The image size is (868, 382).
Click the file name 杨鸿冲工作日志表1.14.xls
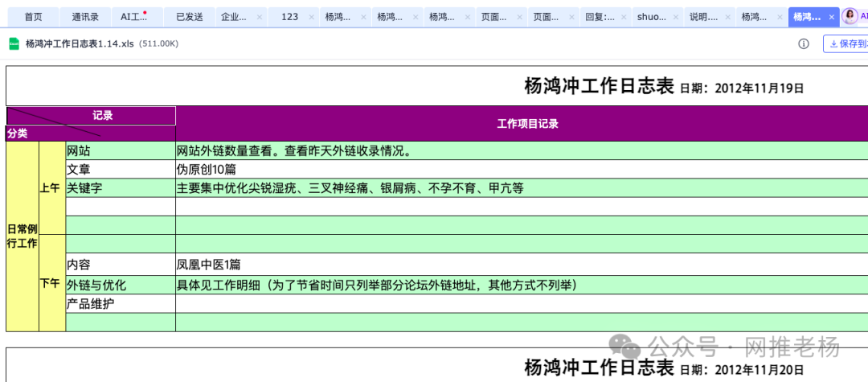coord(80,43)
